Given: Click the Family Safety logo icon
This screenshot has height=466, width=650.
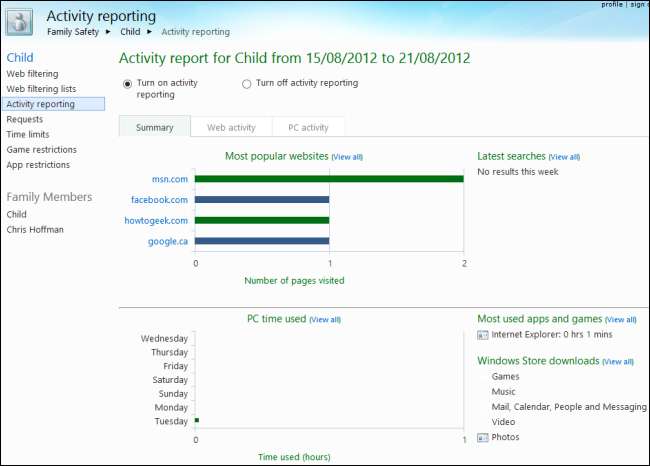Looking at the screenshot, I should point(21,22).
